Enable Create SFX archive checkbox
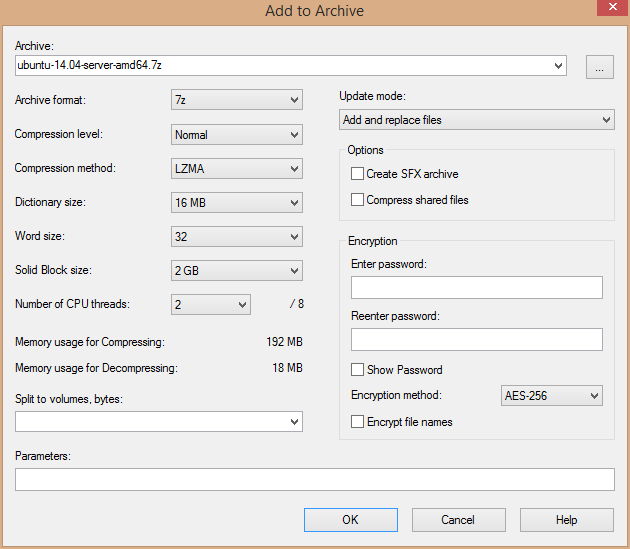Viewport: 630px width, 549px height. pos(357,174)
